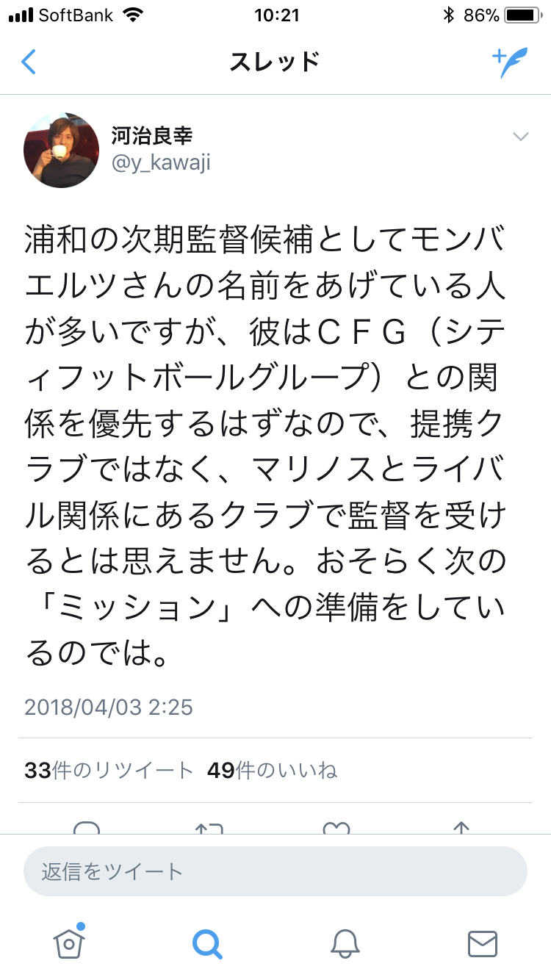View the 33件のリツイート list

click(x=109, y=770)
